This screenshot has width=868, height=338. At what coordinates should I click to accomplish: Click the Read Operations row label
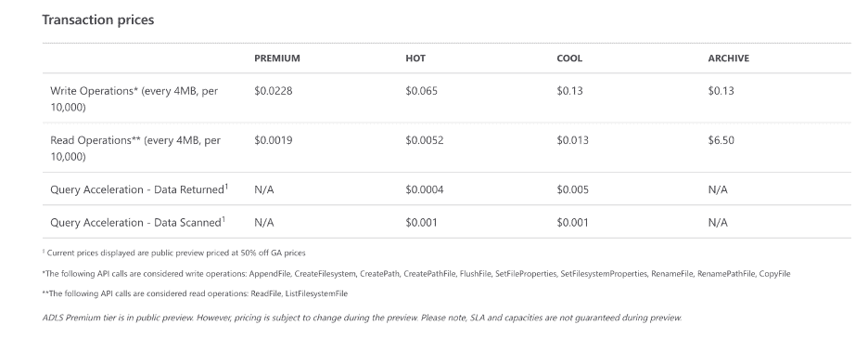[135, 148]
